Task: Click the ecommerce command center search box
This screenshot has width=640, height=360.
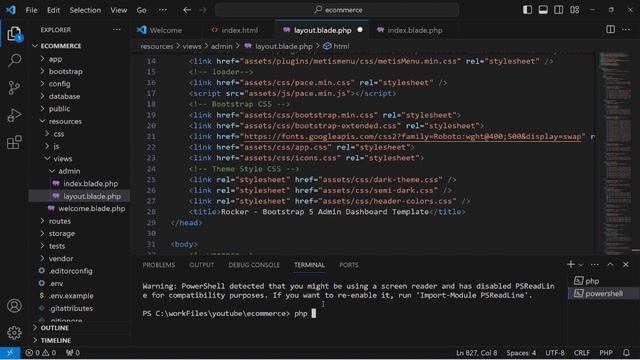Action: point(337,10)
